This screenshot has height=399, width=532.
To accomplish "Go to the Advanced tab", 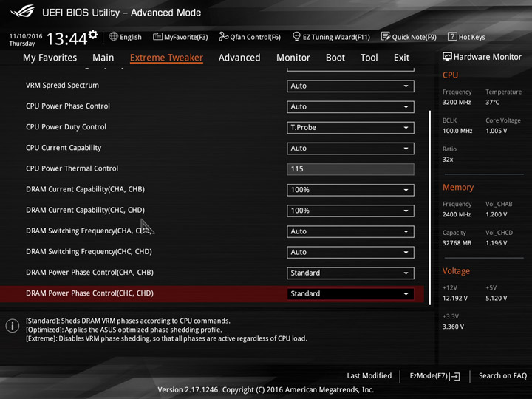I will click(x=239, y=58).
